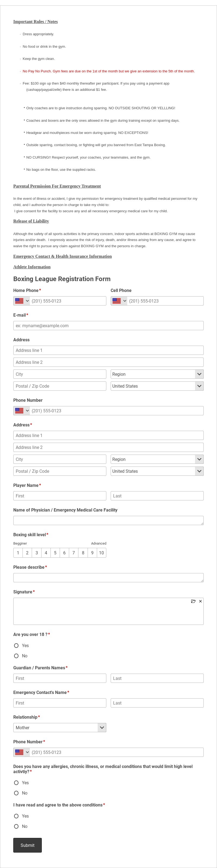Viewport: 217px width, 868px height.
Task: Select boxing skill level 4
Action: (x=46, y=553)
